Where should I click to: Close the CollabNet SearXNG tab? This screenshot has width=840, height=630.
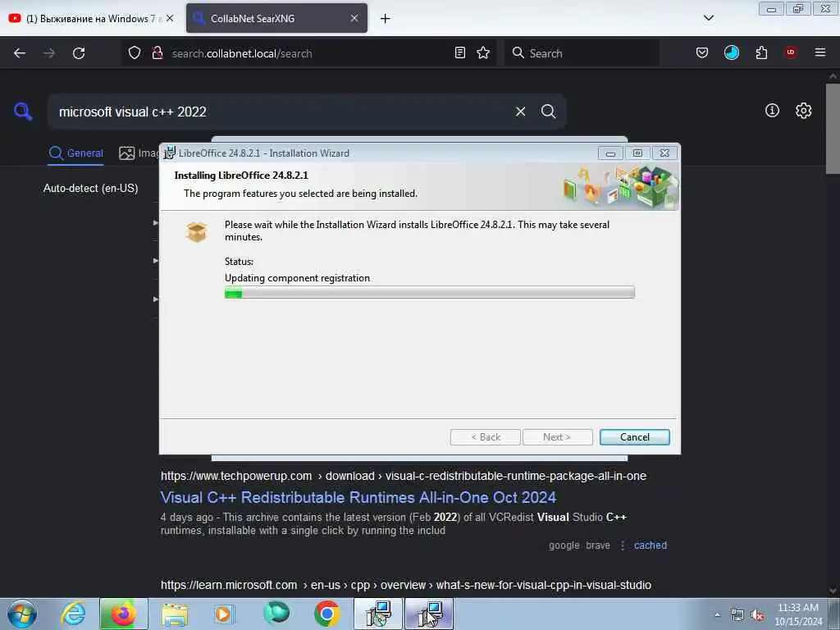[x=354, y=18]
